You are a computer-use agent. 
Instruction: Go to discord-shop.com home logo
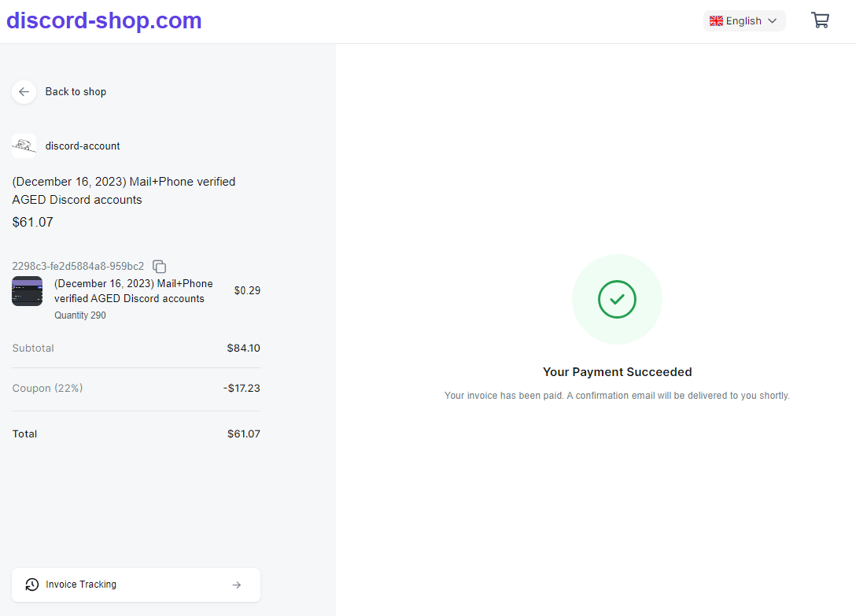pos(105,20)
